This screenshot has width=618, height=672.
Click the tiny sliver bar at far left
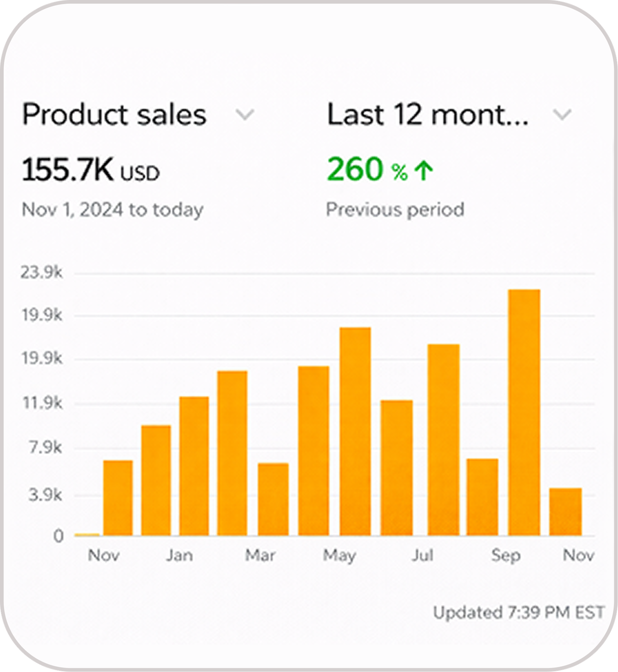point(87,535)
